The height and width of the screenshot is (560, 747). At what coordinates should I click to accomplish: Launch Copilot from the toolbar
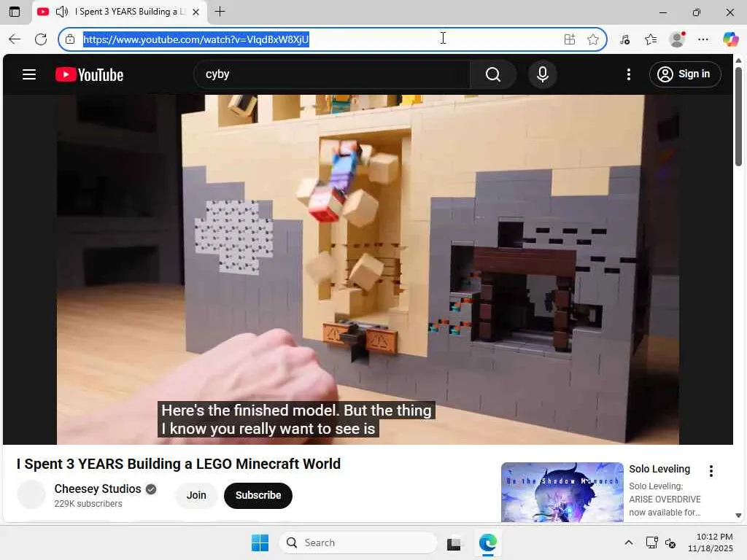point(730,39)
